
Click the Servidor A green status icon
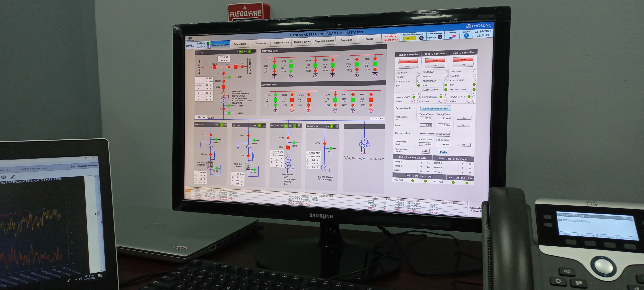pos(208,43)
